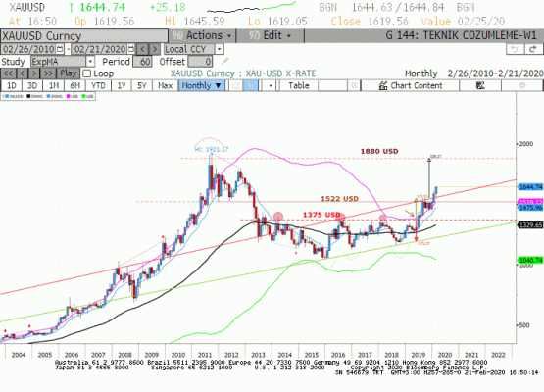Select the YTD range tab
Screen dimensions: 544x392
[98, 85]
